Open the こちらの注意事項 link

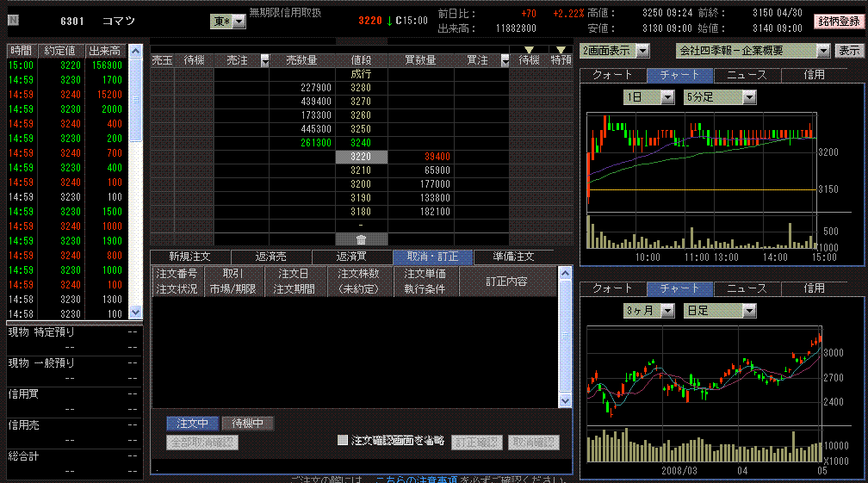(416, 480)
